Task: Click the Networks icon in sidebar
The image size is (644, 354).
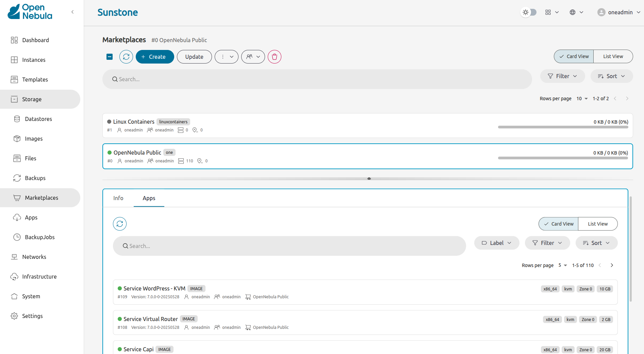Action: [x=14, y=257]
